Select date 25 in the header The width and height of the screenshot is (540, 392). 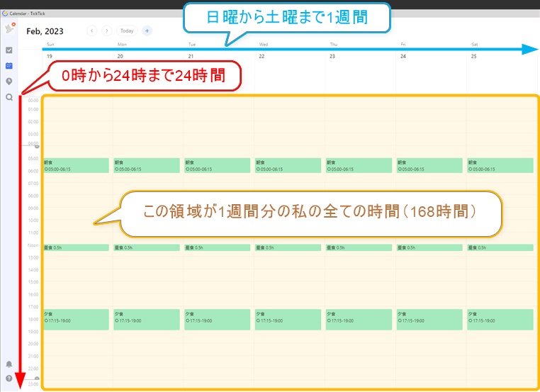[x=474, y=56]
